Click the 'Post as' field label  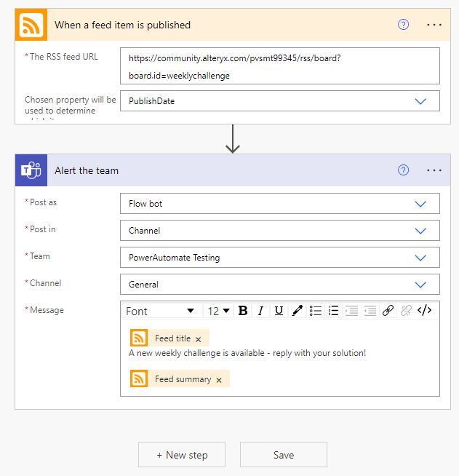tap(43, 202)
